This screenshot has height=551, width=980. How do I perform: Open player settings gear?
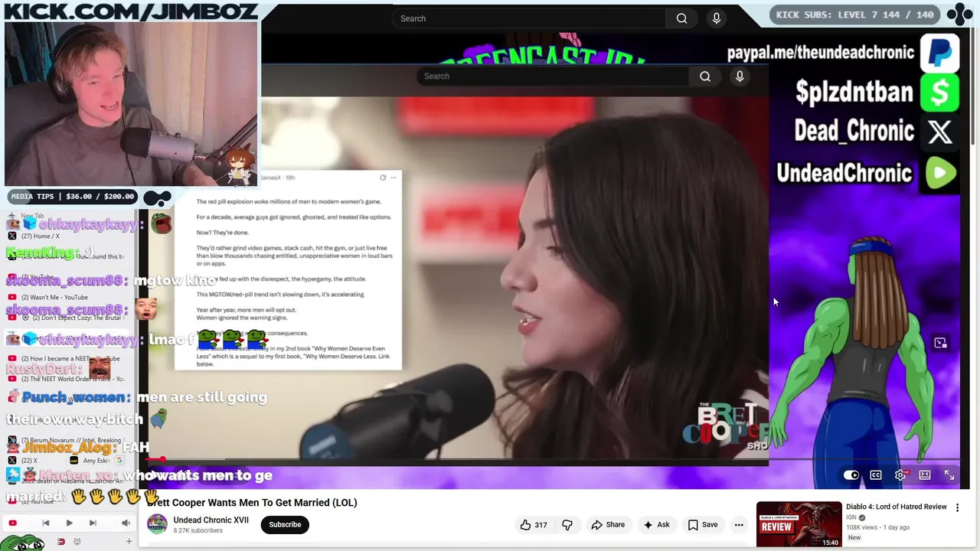[900, 475]
